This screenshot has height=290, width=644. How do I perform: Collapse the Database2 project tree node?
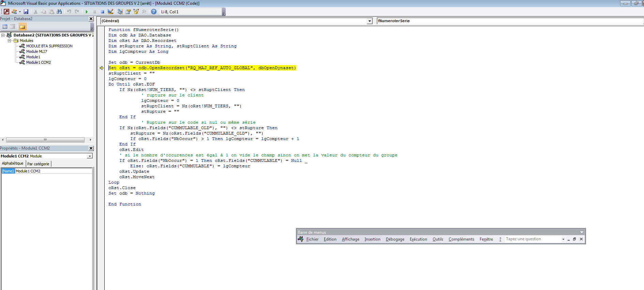(x=3, y=35)
